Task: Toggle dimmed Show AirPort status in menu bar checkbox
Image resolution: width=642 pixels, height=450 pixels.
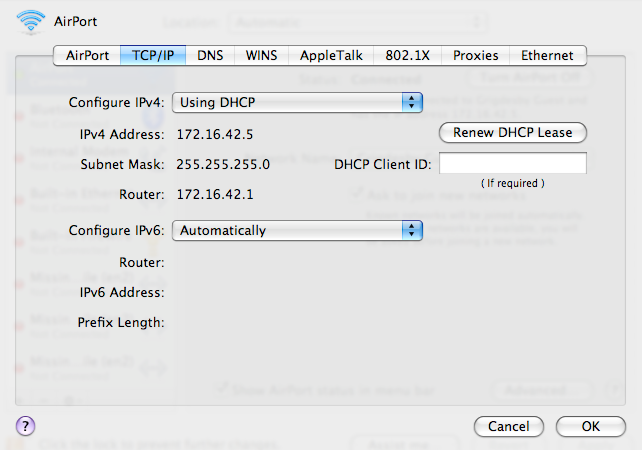Action: click(x=224, y=391)
